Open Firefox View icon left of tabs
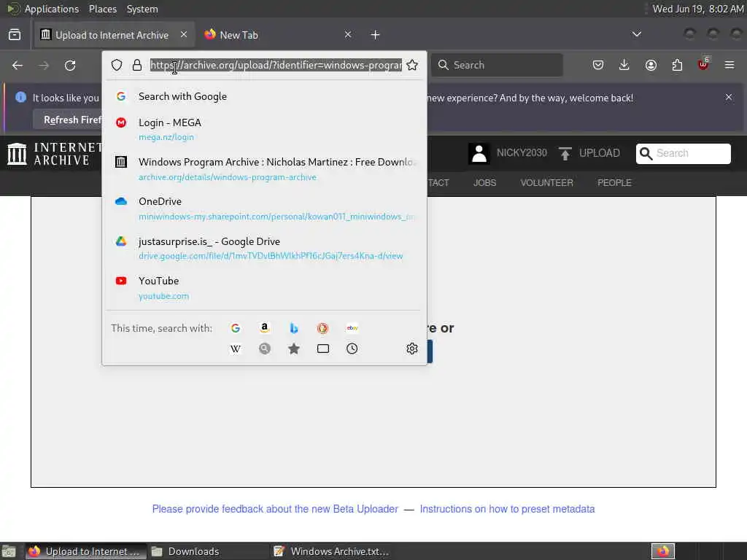This screenshot has height=560, width=747. tap(15, 35)
